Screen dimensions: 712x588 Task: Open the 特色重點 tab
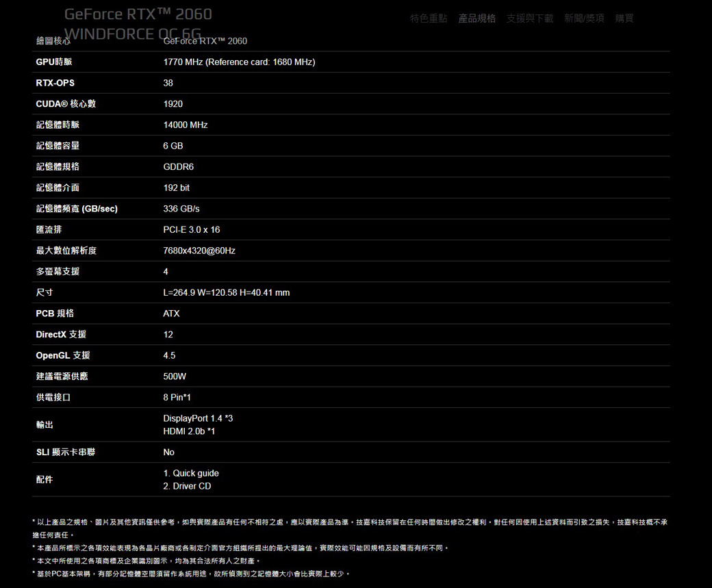click(x=429, y=18)
